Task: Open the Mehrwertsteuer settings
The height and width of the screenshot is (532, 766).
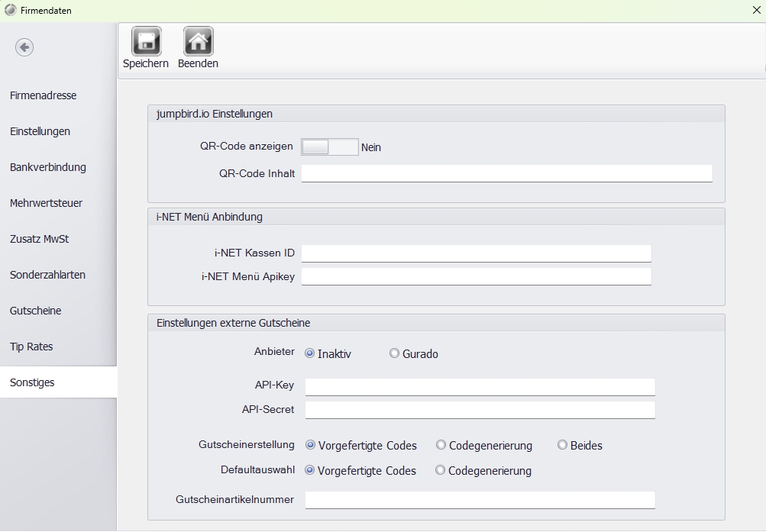Action: point(47,203)
